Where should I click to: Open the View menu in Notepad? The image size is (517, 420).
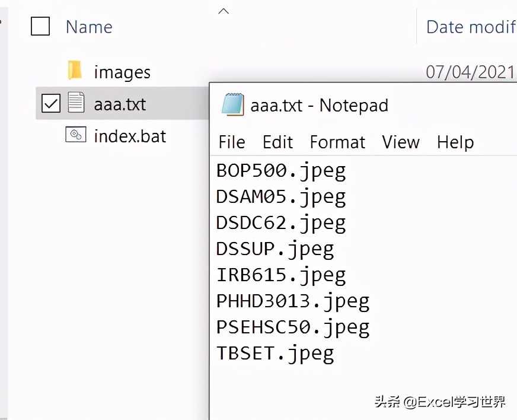point(401,142)
